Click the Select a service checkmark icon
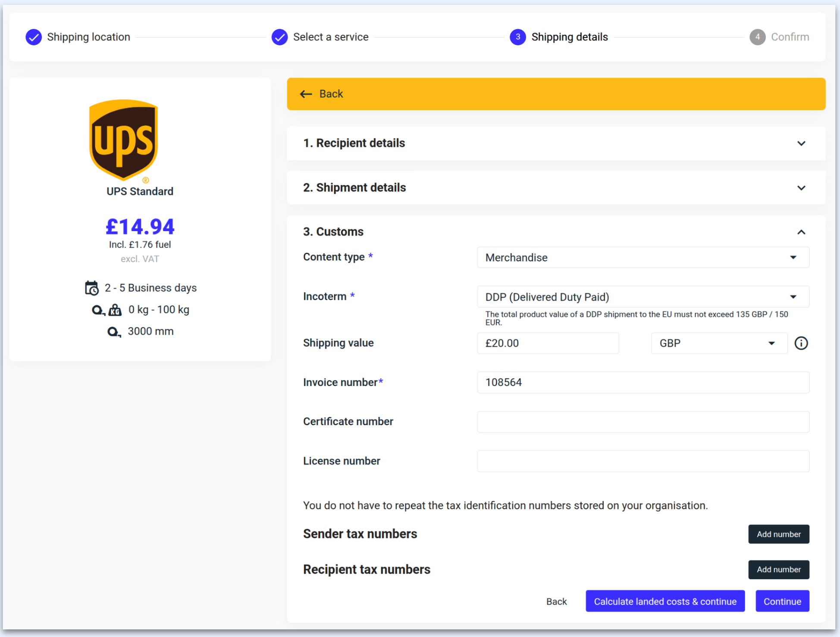 [x=279, y=37]
